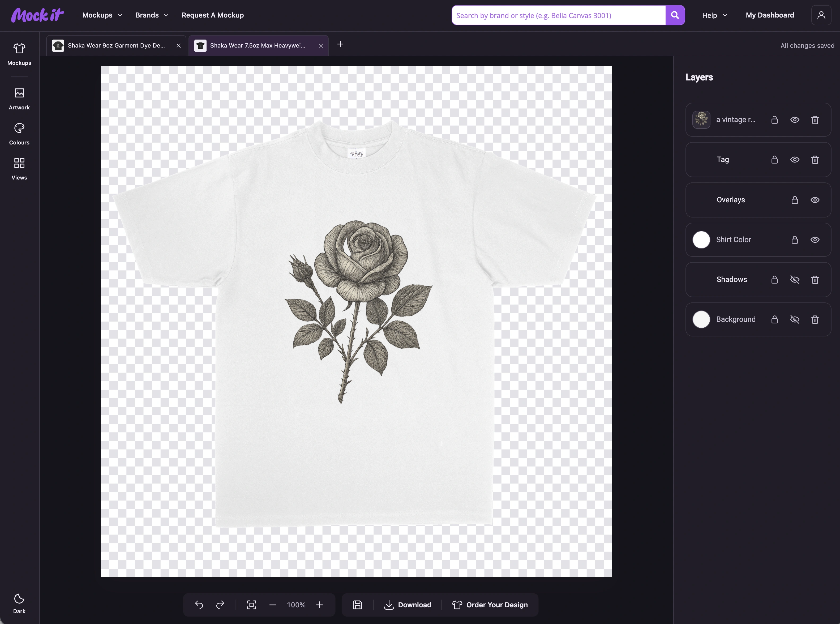Screen dimensions: 840x624
Task: Delete the Tag layer
Action: tap(815, 160)
